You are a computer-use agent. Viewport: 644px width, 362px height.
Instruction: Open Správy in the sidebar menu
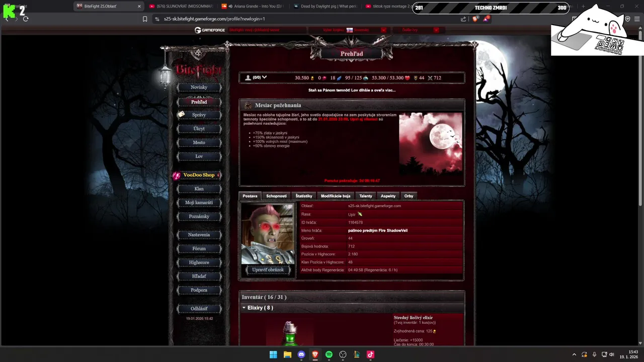(199, 115)
